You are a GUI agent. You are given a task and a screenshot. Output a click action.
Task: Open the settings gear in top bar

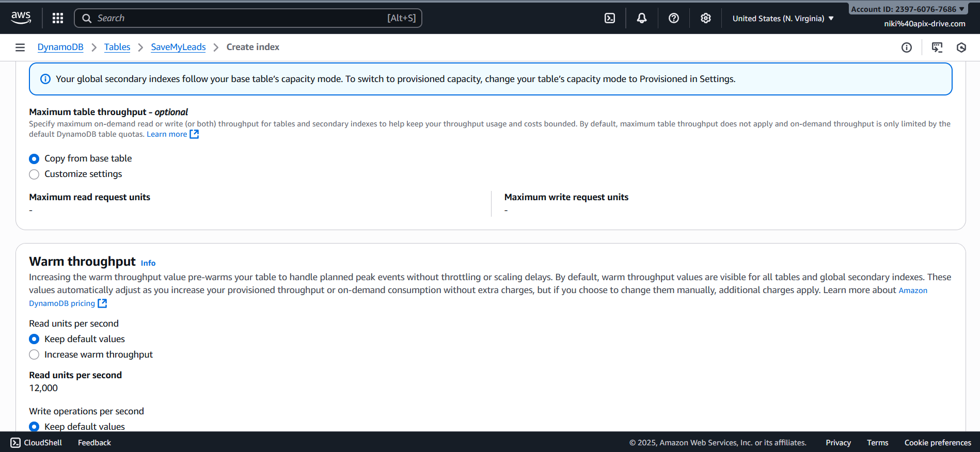tap(706, 18)
